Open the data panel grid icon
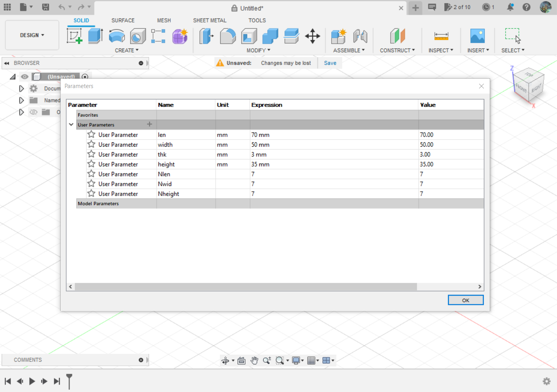The image size is (557, 392). (x=7, y=7)
